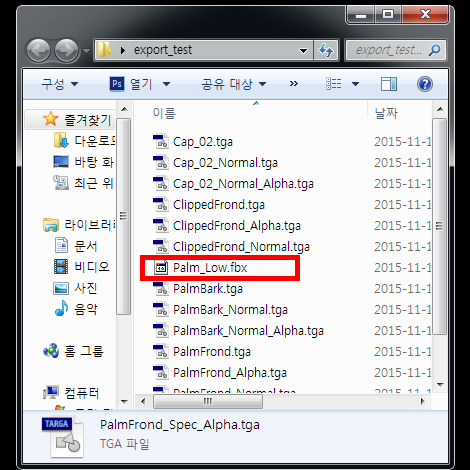470x470 pixels.
Task: Select 문서 (Documents) library
Action: click(x=86, y=246)
